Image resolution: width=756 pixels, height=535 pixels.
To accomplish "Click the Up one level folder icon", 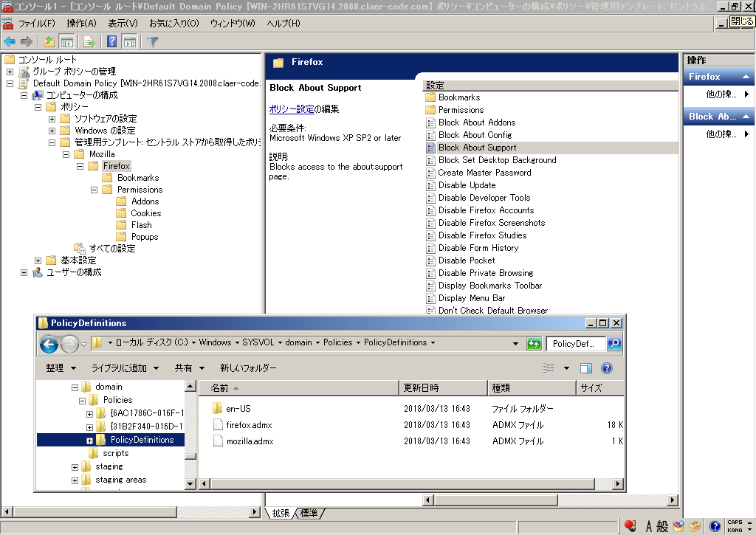I will 49,42.
